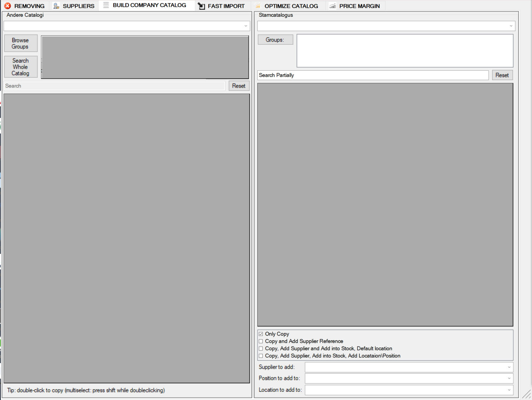Click the white Groups list box
The width and height of the screenshot is (532, 400).
[x=405, y=50]
